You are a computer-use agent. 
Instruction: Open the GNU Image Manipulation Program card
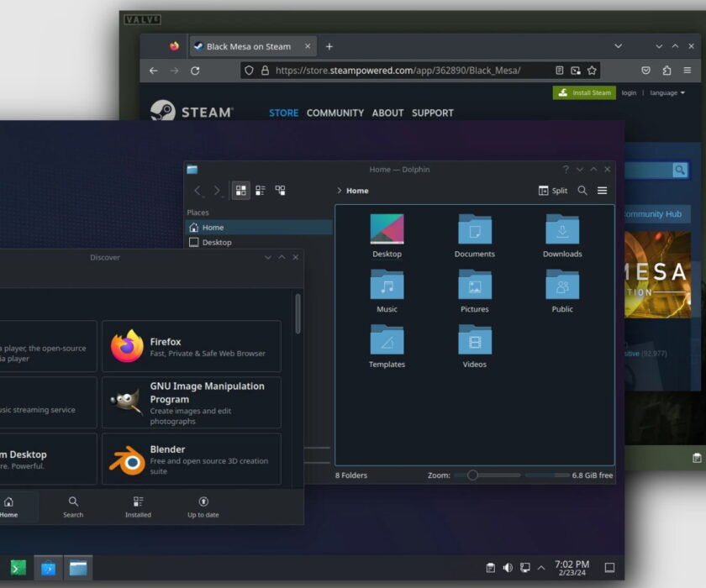tap(192, 402)
